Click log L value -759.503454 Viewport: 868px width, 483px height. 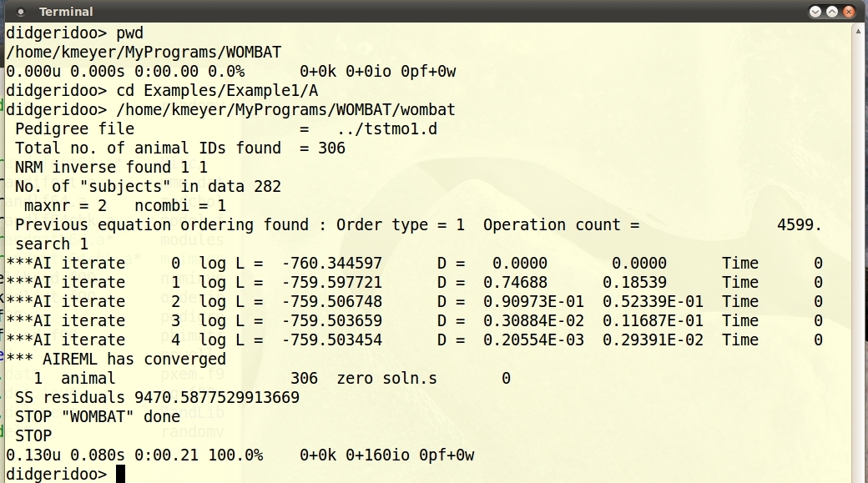(x=331, y=340)
